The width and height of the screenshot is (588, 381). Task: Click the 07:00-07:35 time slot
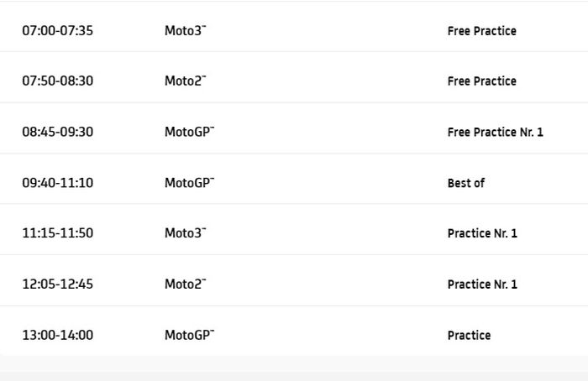click(57, 31)
